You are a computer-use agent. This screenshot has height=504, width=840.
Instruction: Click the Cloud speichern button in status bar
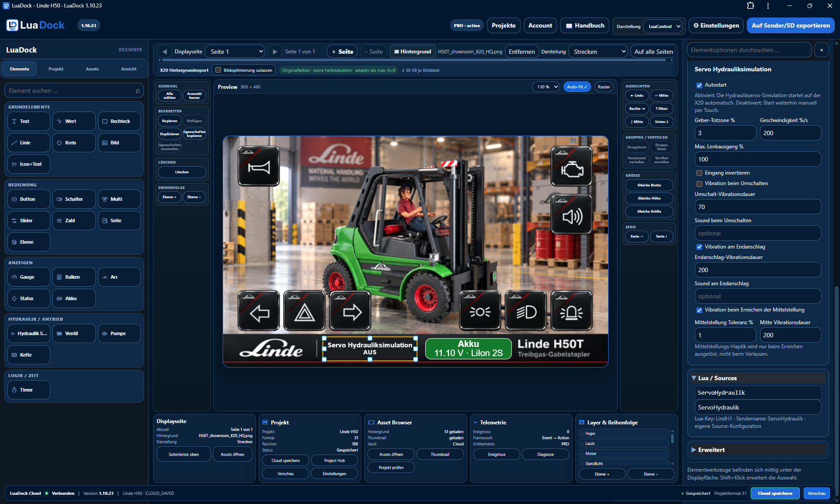pyautogui.click(x=775, y=493)
